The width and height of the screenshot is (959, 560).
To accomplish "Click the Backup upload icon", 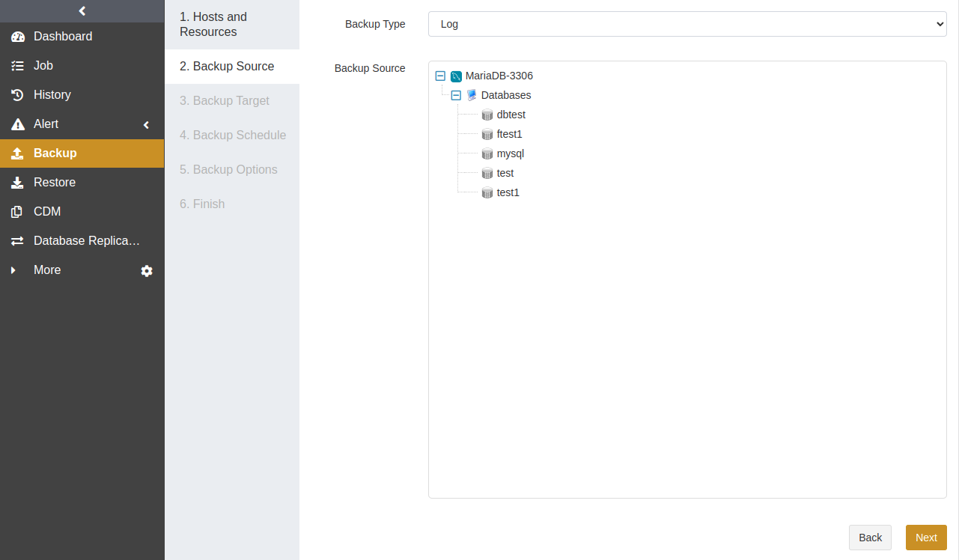I will tap(18, 153).
